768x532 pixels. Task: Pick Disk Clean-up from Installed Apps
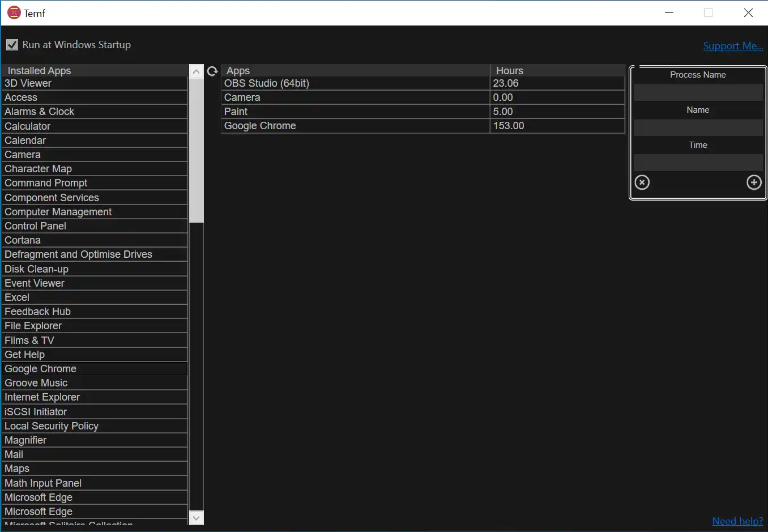tap(95, 269)
